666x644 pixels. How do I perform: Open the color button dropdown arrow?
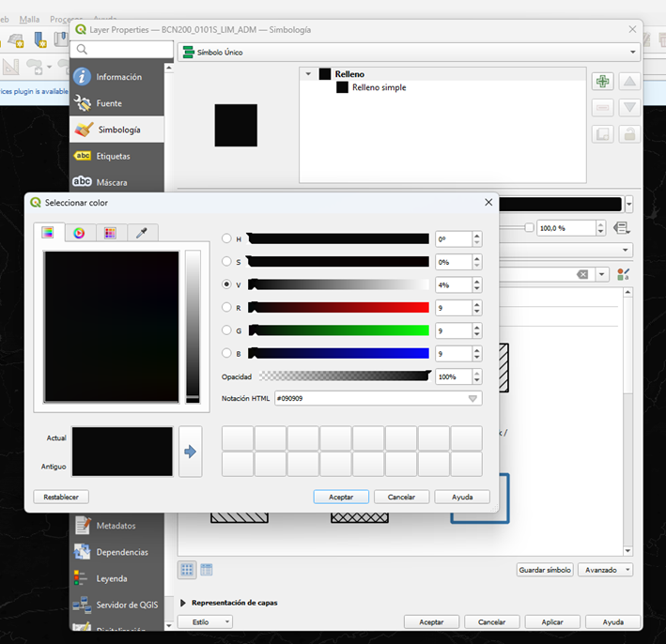coord(629,205)
